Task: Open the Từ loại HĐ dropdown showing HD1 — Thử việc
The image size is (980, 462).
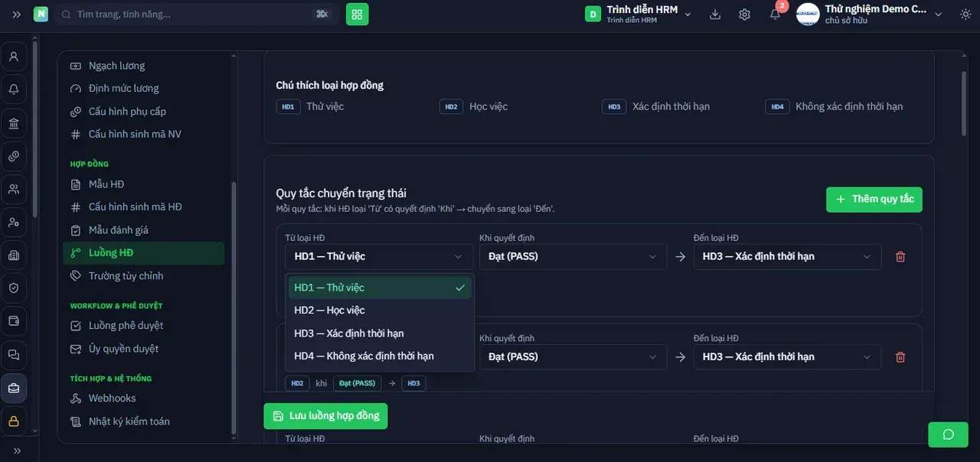Action: 379,257
